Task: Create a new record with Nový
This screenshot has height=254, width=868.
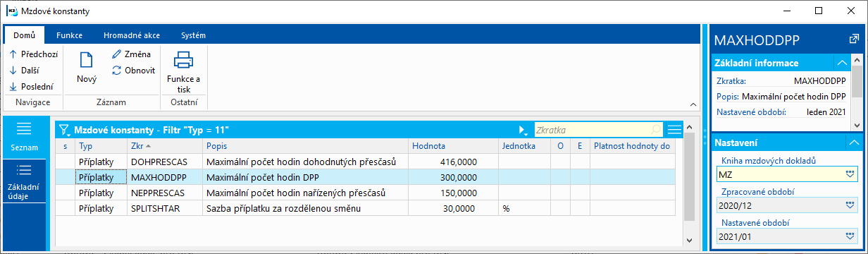Action: [x=87, y=68]
